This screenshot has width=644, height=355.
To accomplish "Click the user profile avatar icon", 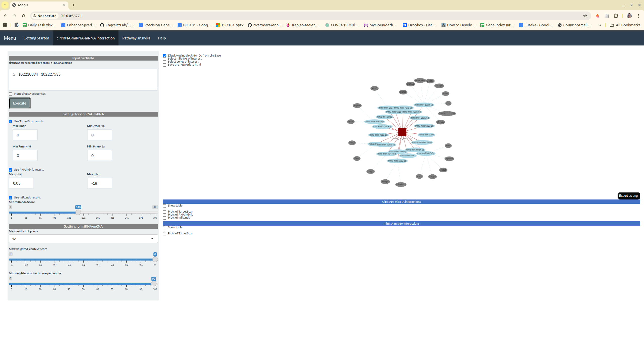I will [629, 16].
